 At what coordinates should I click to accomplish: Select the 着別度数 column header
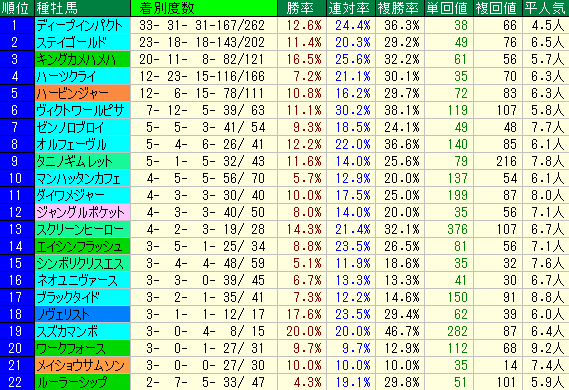[204, 8]
